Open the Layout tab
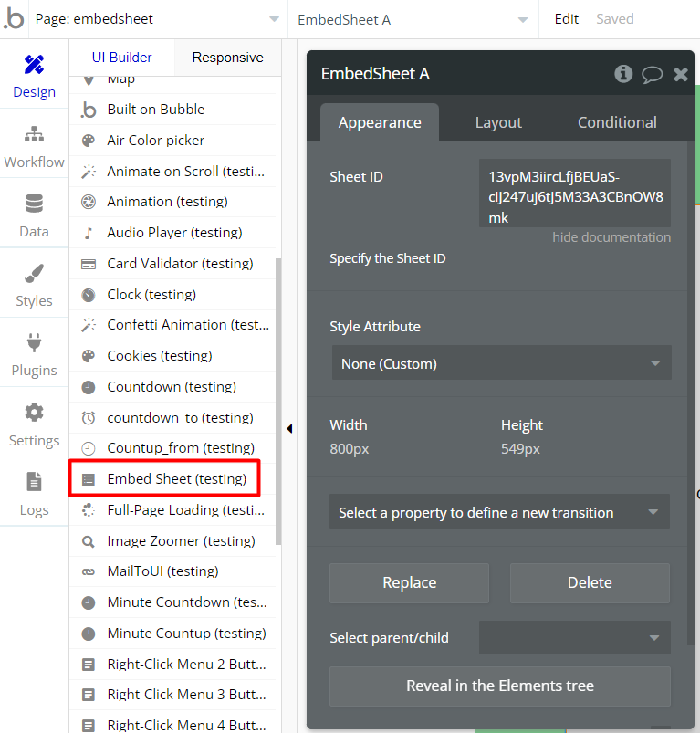 (498, 121)
